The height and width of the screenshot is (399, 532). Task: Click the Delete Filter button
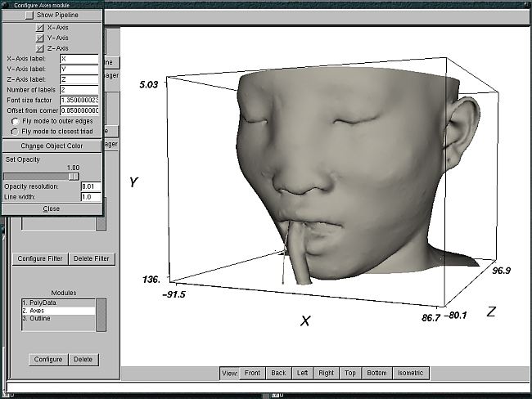[92, 259]
